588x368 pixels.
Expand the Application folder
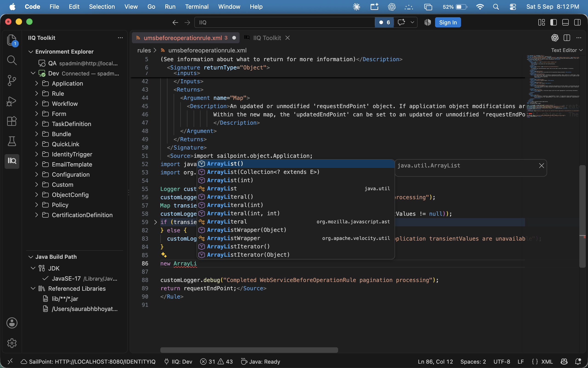(x=37, y=83)
